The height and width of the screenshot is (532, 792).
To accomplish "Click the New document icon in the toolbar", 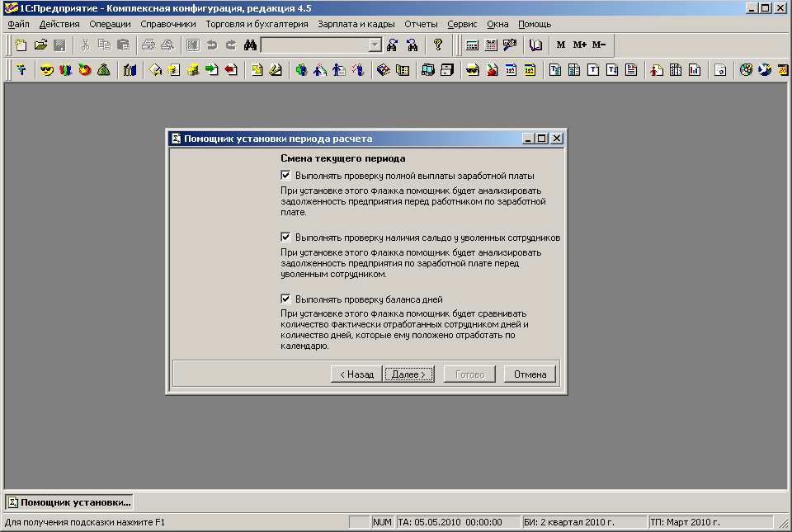I will coord(21,45).
